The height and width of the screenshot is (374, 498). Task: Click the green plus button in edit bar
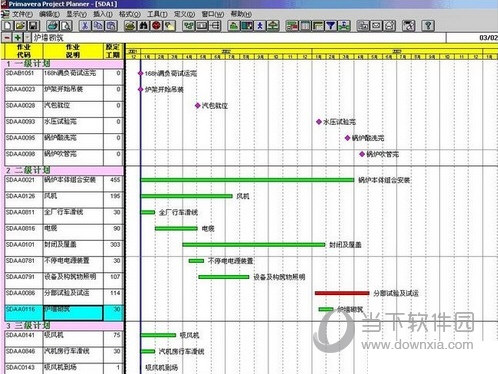pos(17,38)
